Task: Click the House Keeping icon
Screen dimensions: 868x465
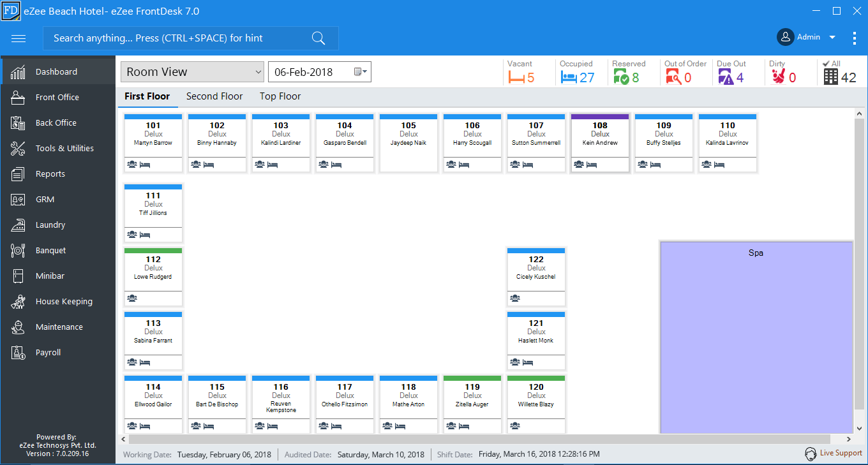Action: point(18,301)
